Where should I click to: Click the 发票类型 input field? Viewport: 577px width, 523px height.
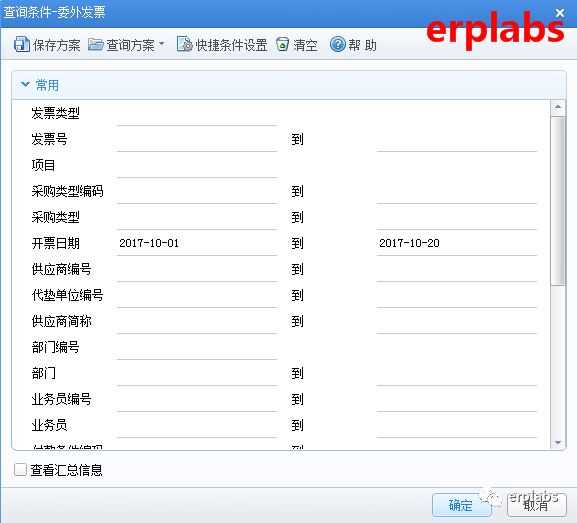coord(197,113)
